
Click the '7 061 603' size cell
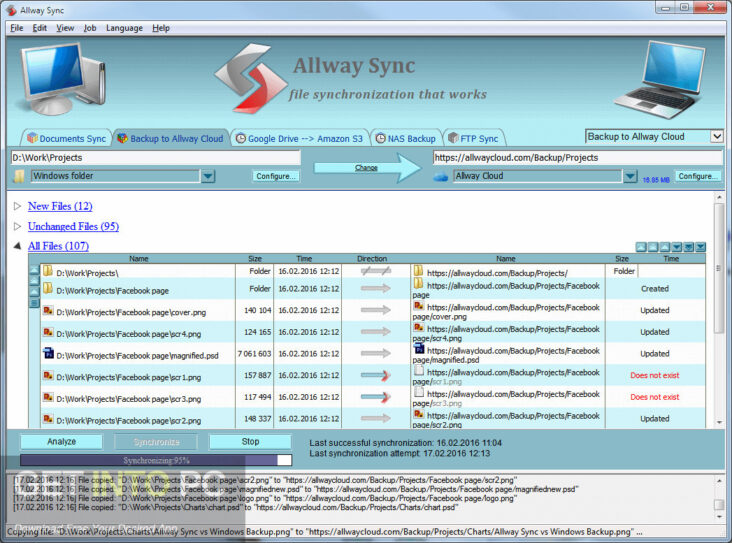(x=254, y=353)
